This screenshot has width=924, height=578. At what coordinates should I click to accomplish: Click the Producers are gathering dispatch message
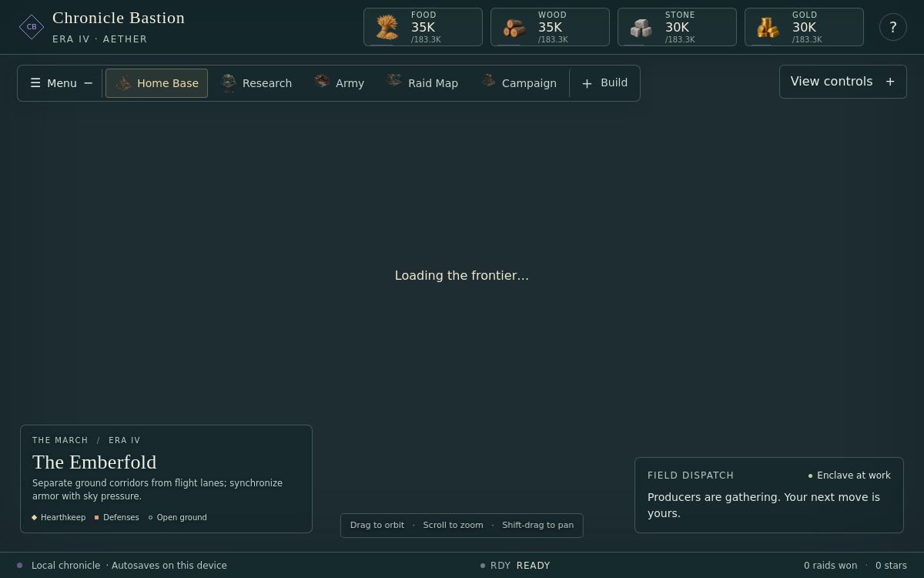point(764,505)
